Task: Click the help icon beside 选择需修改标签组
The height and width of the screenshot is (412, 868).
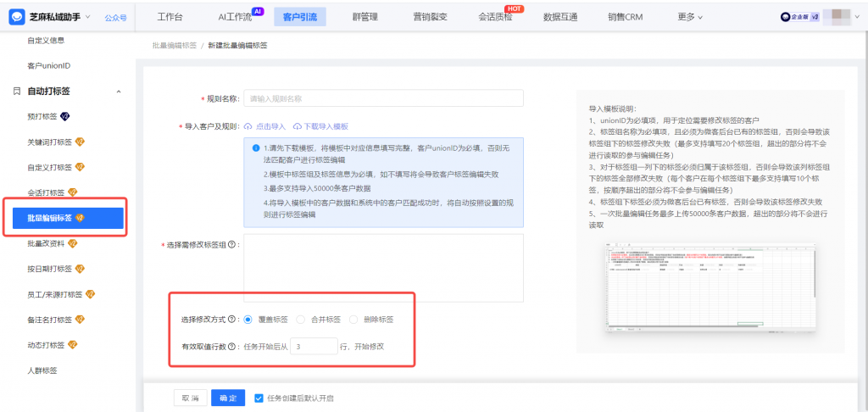Action: (x=231, y=244)
